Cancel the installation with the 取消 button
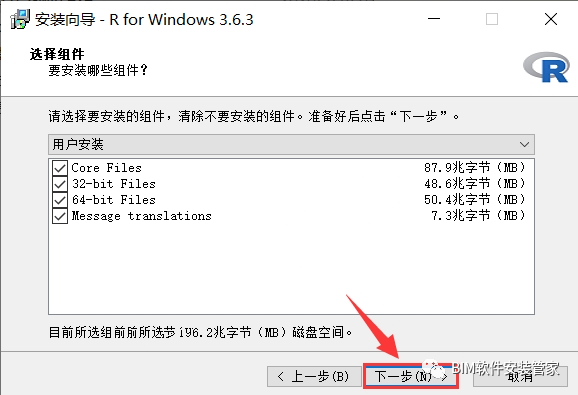Screen dimensions: 578x395 point(520,377)
